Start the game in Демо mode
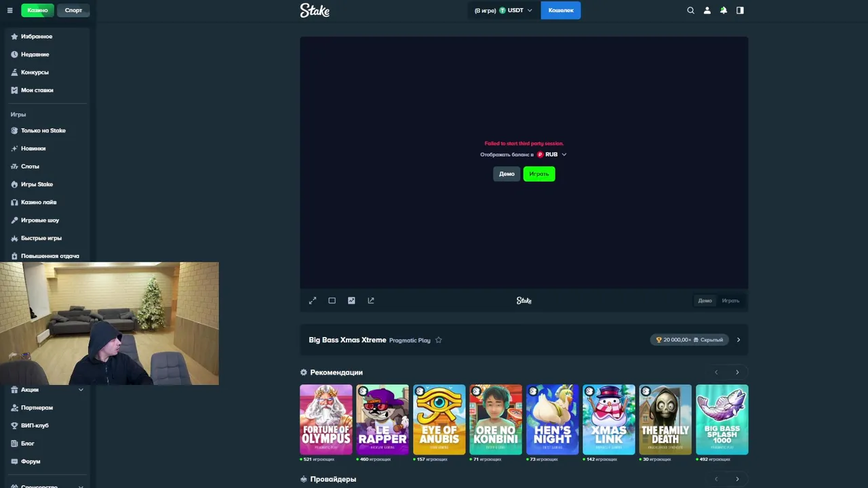 (507, 174)
